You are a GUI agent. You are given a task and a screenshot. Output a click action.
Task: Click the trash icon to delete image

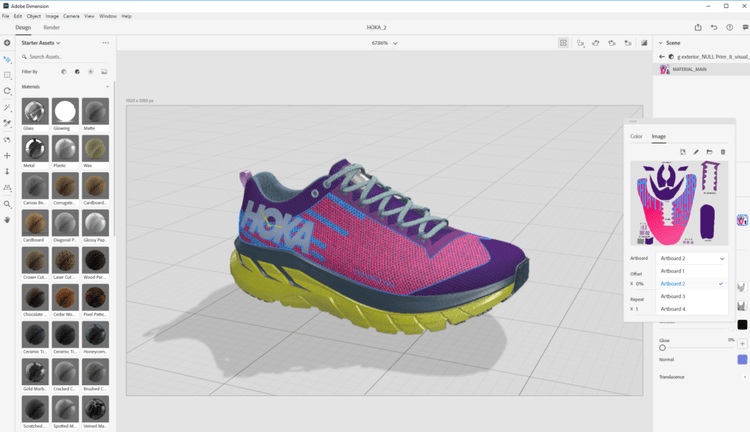[x=723, y=152]
